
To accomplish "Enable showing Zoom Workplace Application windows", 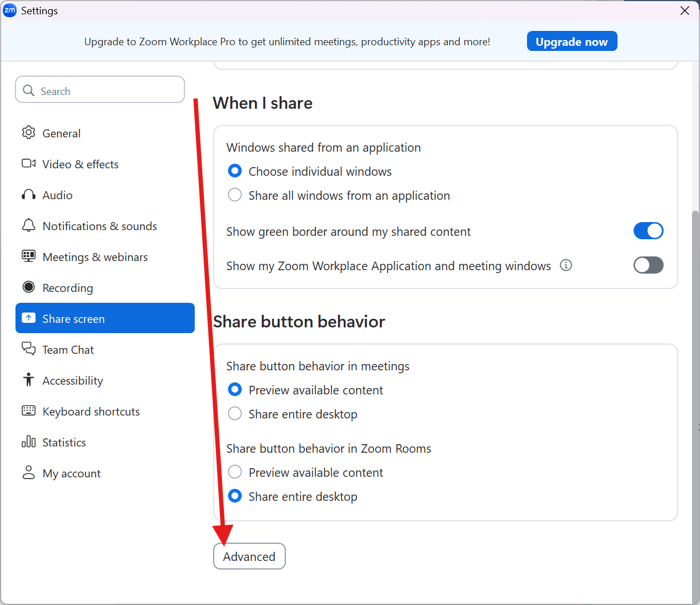I will coord(648,265).
